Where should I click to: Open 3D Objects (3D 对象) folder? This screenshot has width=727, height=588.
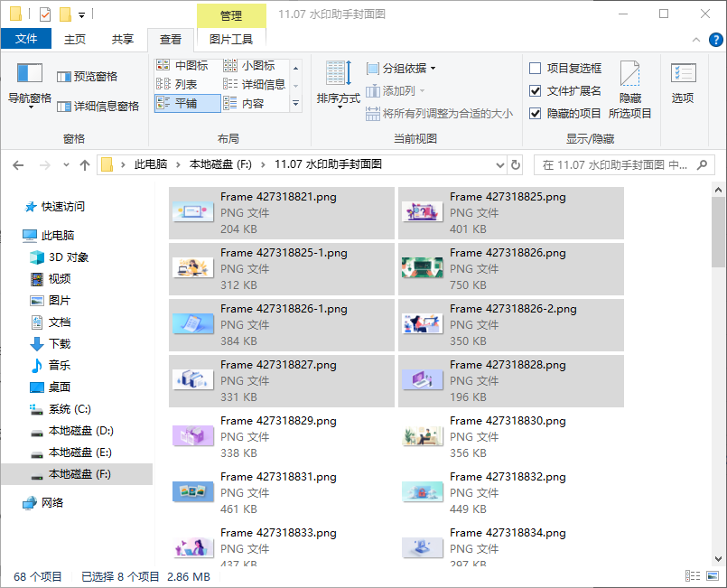(x=60, y=257)
